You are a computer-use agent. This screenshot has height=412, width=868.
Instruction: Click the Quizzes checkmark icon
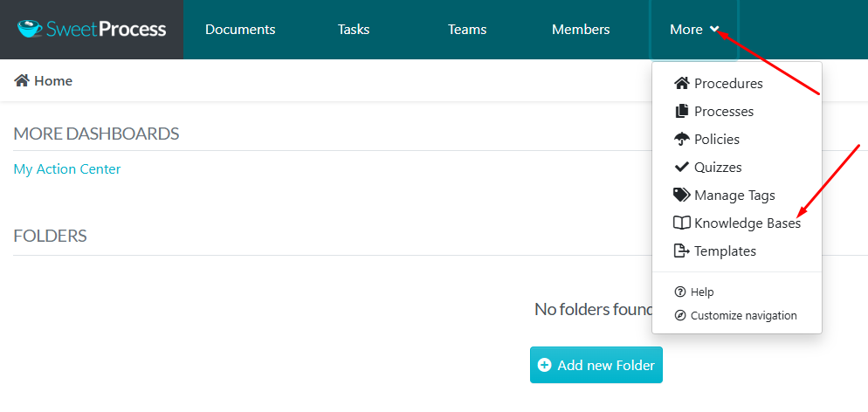(x=681, y=167)
